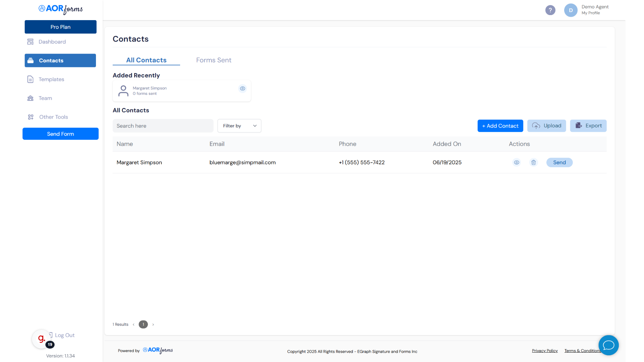Select the All Contacts tab

(146, 60)
